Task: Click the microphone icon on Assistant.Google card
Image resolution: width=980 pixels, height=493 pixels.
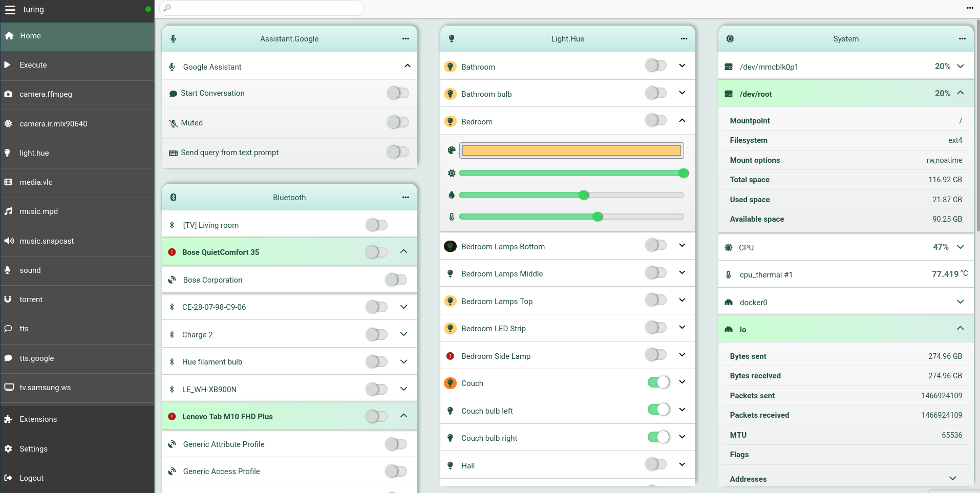Action: [173, 38]
